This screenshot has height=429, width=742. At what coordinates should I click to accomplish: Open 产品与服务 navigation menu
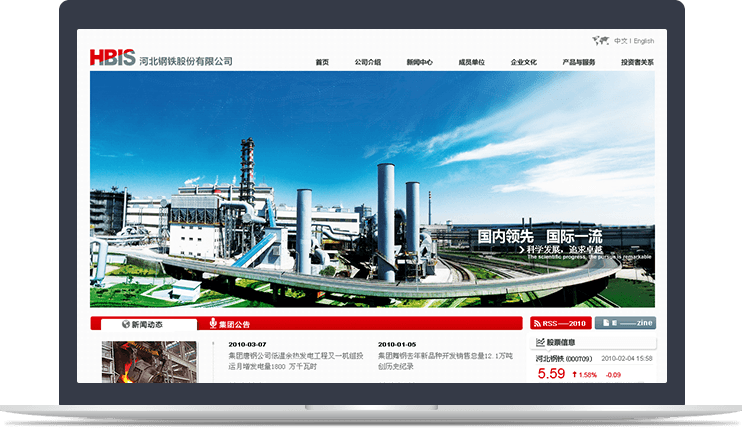pyautogui.click(x=578, y=62)
